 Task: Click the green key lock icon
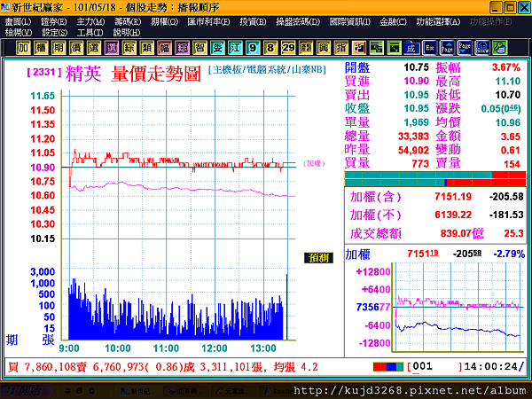[500, 48]
